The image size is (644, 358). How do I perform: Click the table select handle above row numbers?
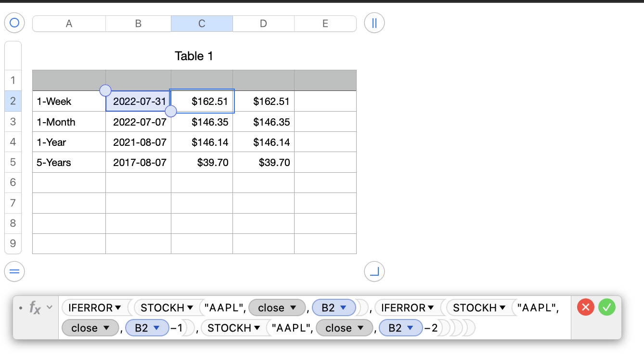pos(14,23)
